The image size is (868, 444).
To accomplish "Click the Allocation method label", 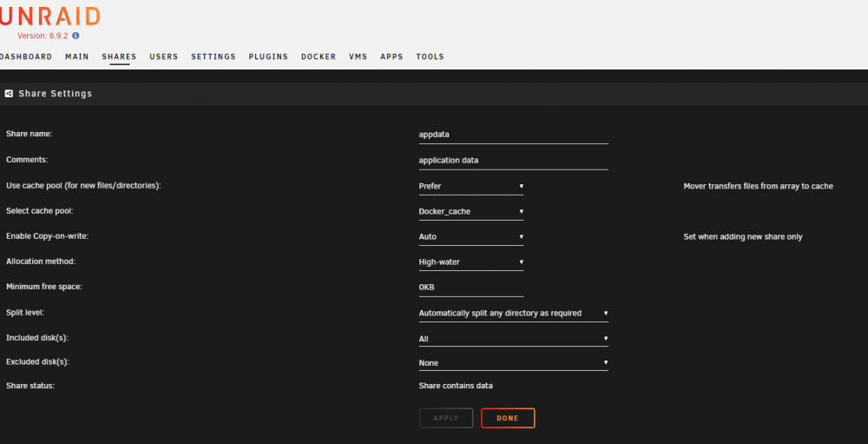I will [41, 261].
